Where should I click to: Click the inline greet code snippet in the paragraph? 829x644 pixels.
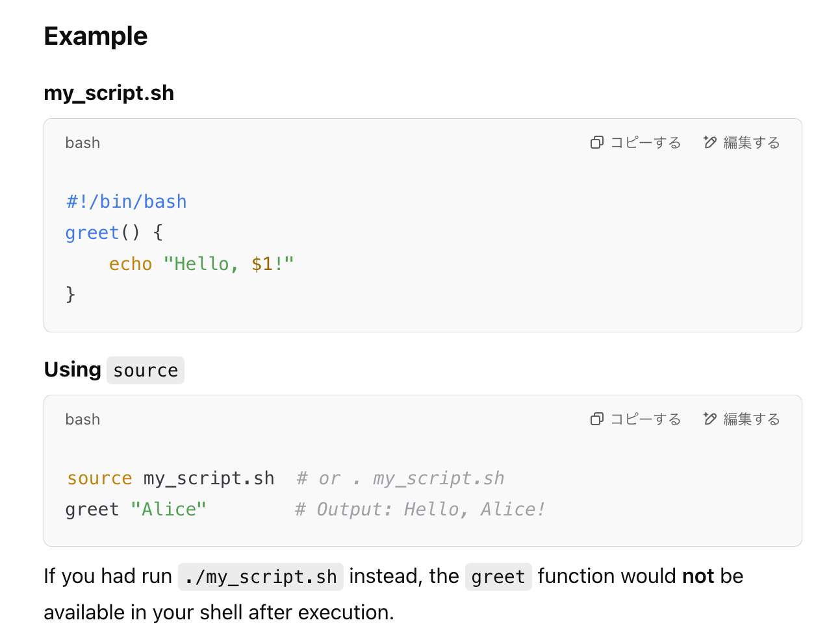pyautogui.click(x=498, y=576)
